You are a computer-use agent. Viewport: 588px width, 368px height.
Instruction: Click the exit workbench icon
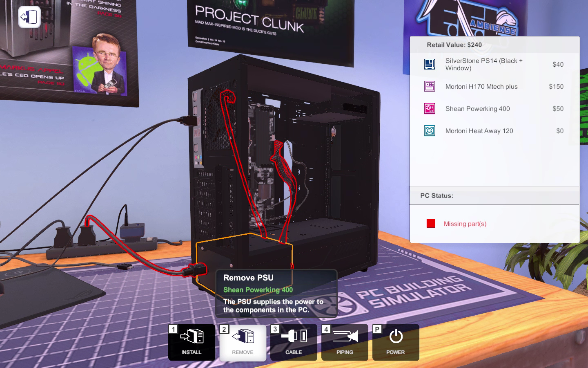click(29, 17)
